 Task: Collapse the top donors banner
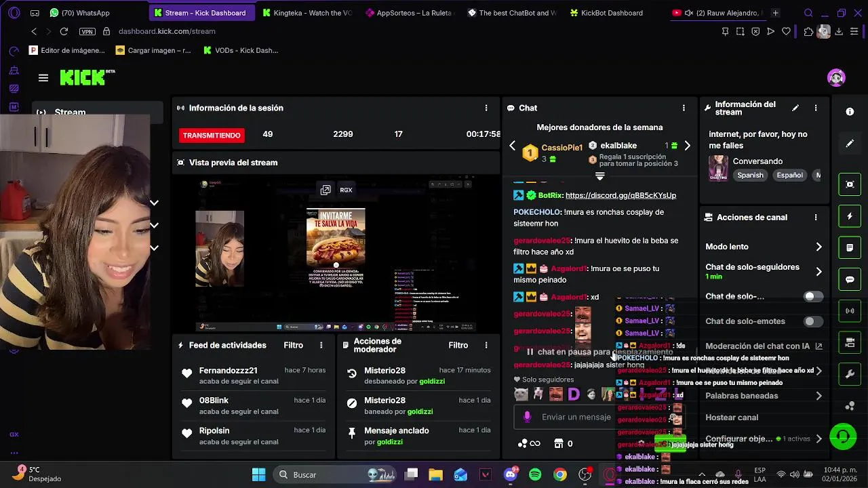point(599,176)
